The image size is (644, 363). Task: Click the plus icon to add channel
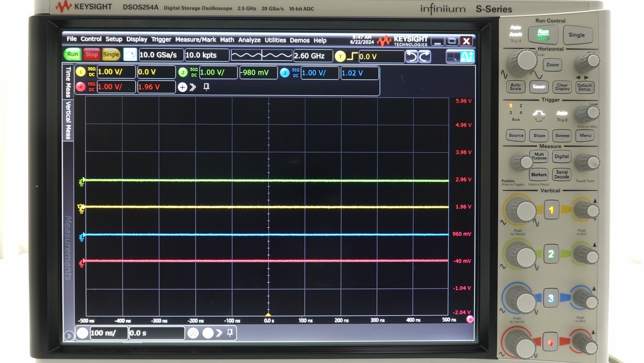182,87
